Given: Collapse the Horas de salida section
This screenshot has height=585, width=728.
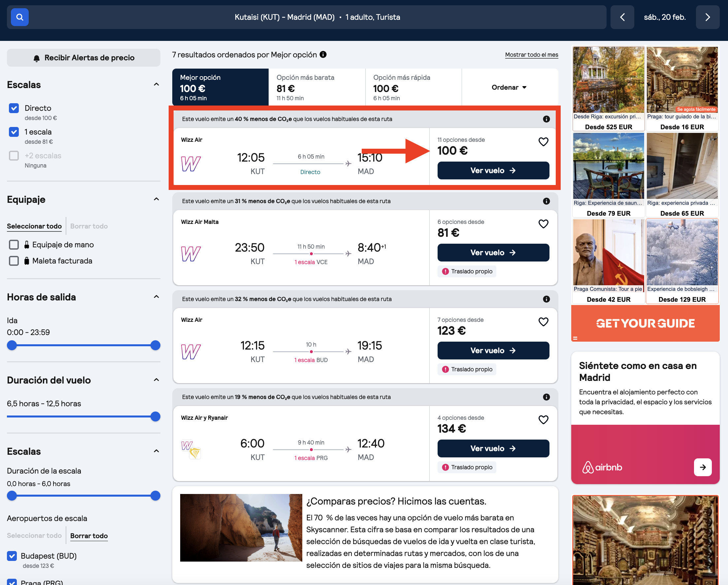Looking at the screenshot, I should [x=156, y=297].
